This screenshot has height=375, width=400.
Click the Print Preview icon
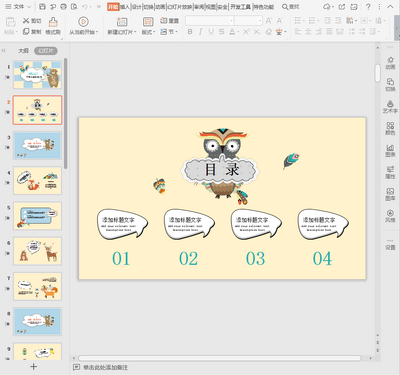point(74,7)
